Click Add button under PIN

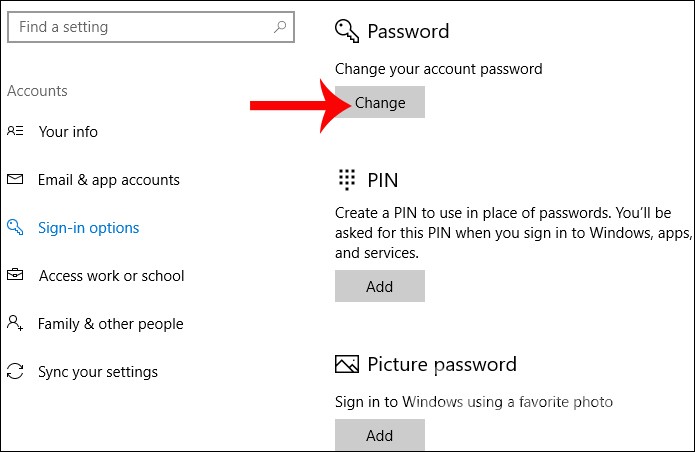click(379, 286)
